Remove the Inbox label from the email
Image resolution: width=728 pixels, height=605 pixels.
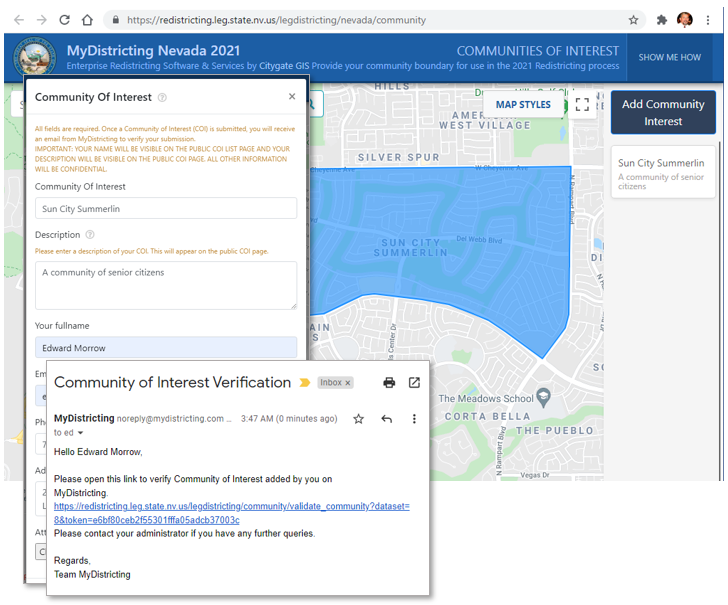pyautogui.click(x=348, y=383)
